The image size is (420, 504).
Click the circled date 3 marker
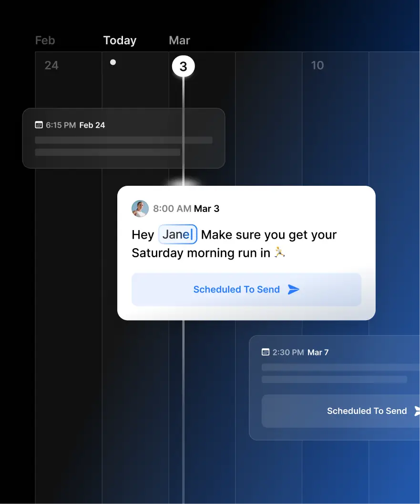[183, 66]
